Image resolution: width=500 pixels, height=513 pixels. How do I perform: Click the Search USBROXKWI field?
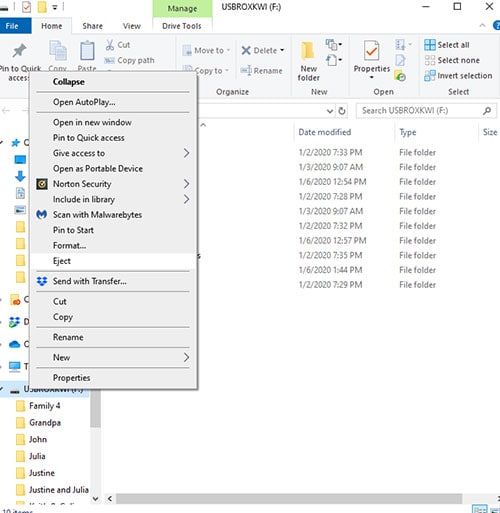[421, 111]
